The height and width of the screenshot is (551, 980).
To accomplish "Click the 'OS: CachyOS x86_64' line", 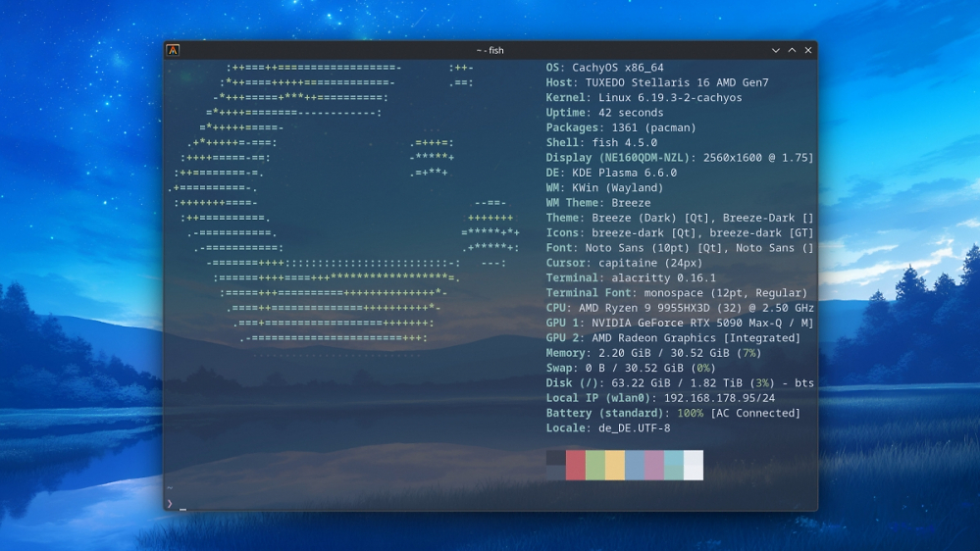I will pyautogui.click(x=605, y=68).
